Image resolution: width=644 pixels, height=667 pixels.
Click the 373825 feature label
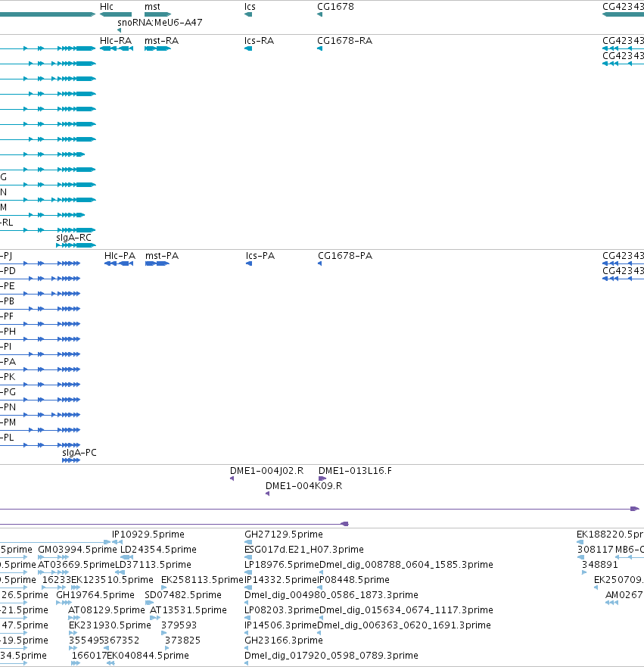[183, 641]
